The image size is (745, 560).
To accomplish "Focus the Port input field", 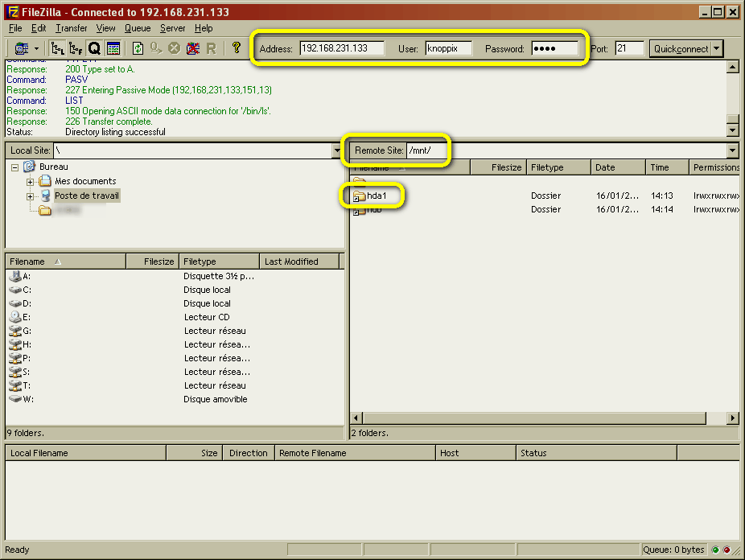I will 629,48.
